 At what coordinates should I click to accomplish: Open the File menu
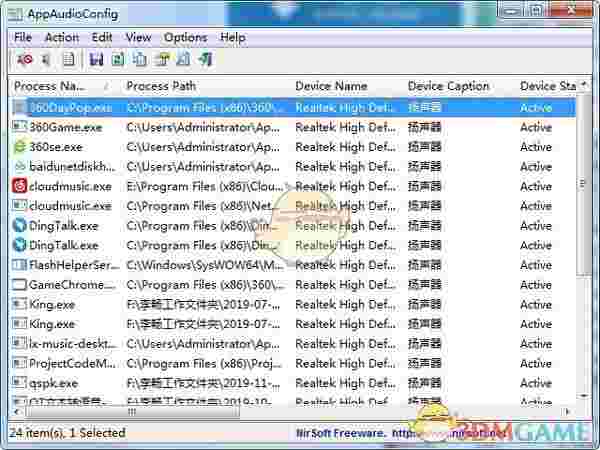23,38
